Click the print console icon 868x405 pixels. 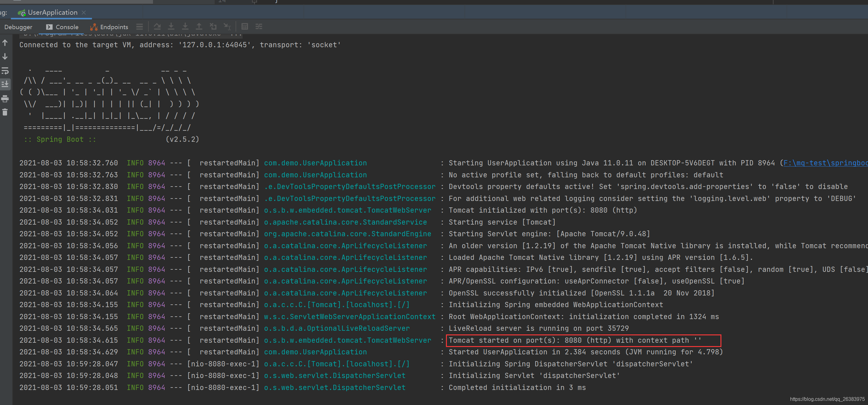(5, 99)
